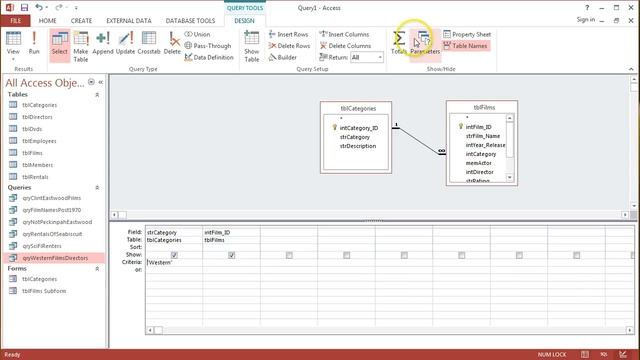Choose Data Definition query type

coord(209,57)
